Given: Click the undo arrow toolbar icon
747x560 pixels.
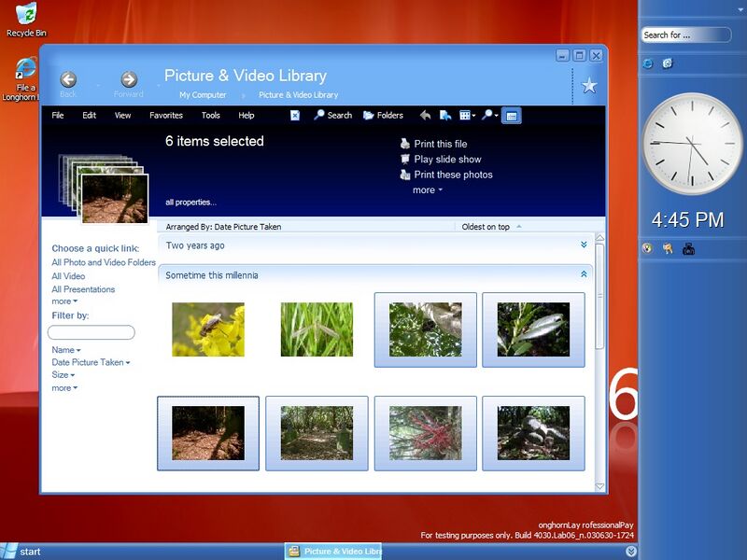Looking at the screenshot, I should pyautogui.click(x=425, y=116).
